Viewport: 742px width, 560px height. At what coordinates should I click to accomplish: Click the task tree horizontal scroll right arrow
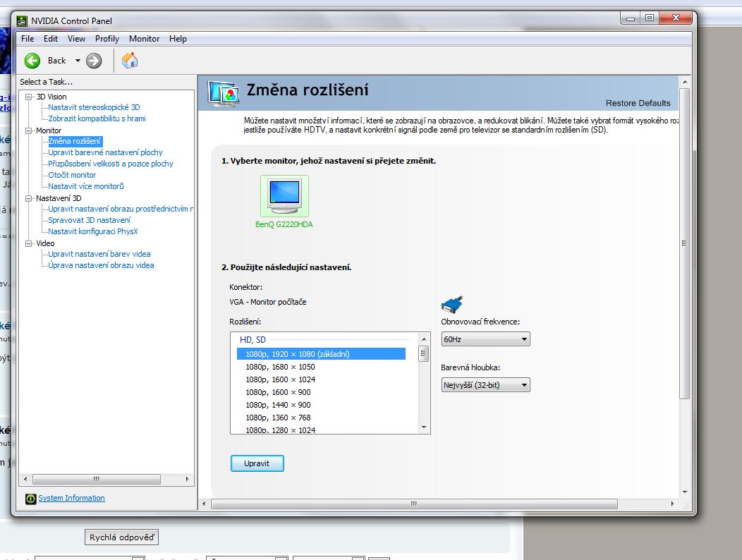pyautogui.click(x=188, y=479)
